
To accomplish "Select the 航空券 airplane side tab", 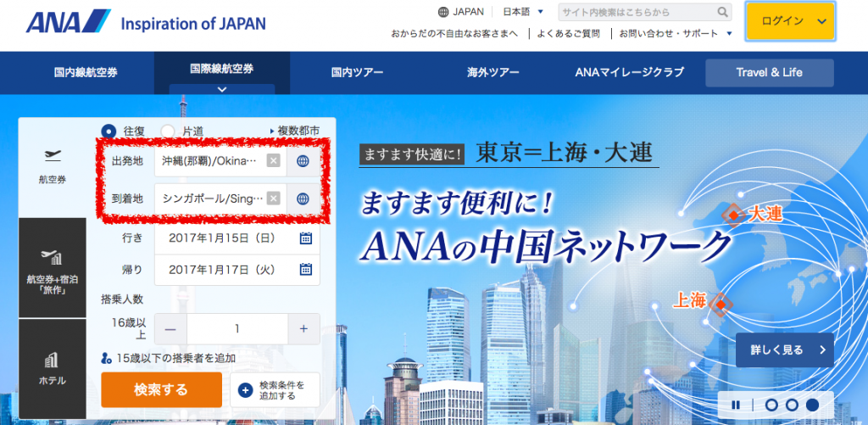I will point(53,167).
